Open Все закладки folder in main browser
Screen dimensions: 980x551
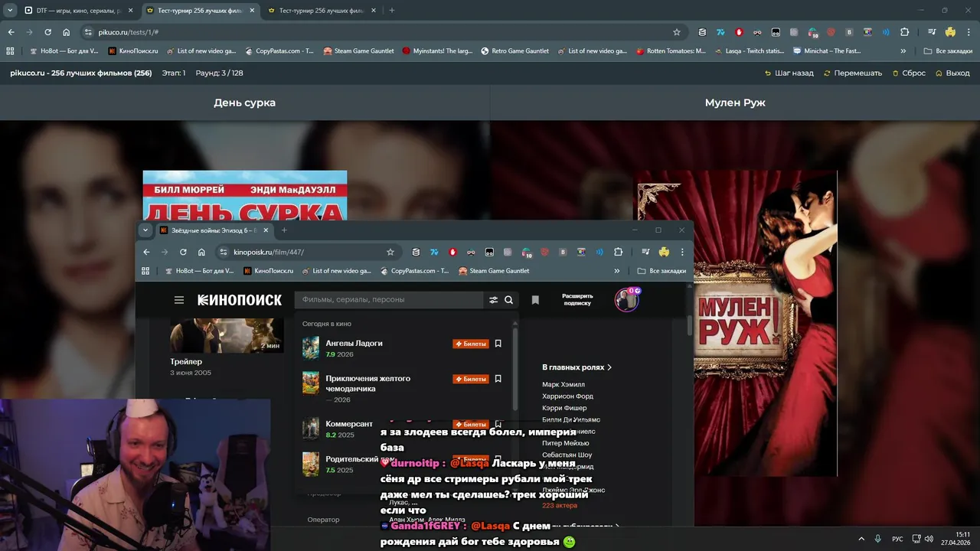(949, 51)
